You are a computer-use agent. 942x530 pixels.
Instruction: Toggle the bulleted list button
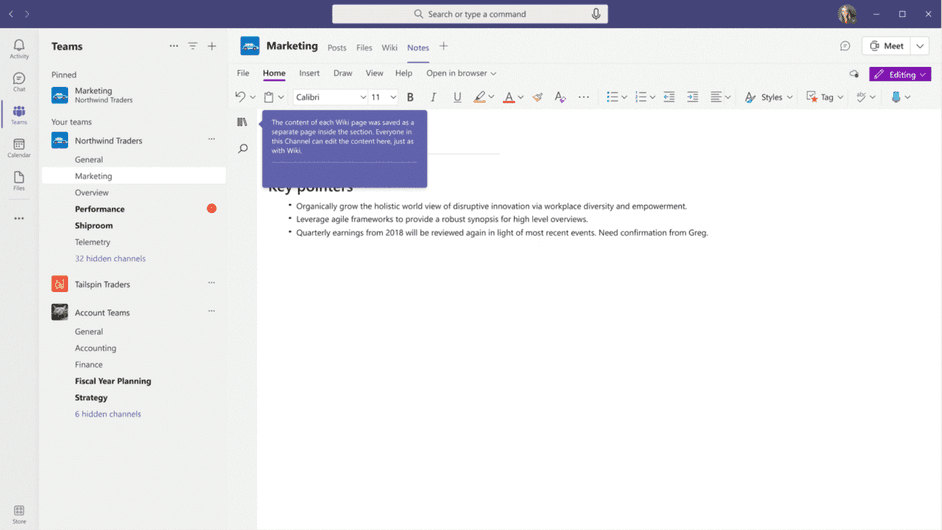pos(612,97)
